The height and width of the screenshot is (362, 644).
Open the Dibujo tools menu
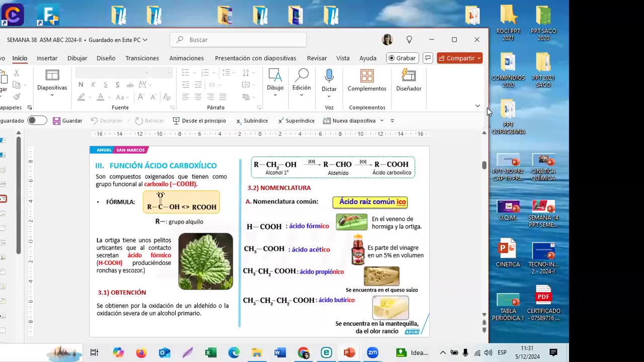pos(275,83)
